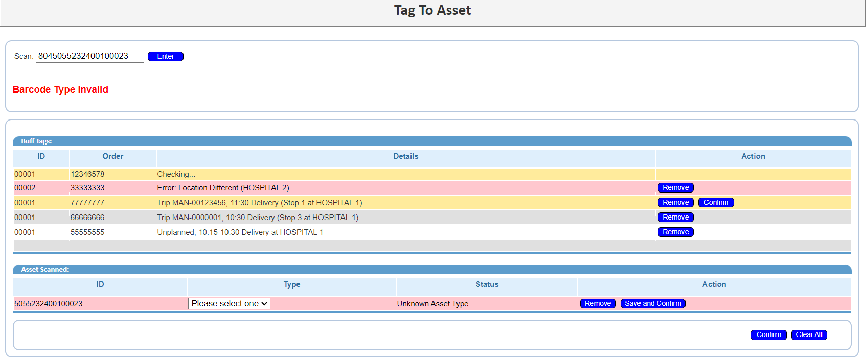This screenshot has height=360, width=868.
Task: Click order number 66666666 cell
Action: tap(112, 218)
